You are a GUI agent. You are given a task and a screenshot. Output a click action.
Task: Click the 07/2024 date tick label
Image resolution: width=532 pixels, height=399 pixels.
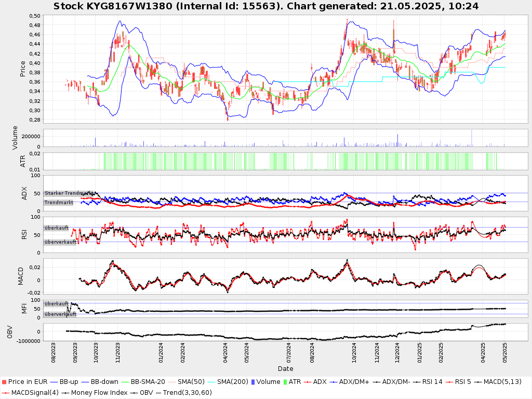pyautogui.click(x=289, y=353)
